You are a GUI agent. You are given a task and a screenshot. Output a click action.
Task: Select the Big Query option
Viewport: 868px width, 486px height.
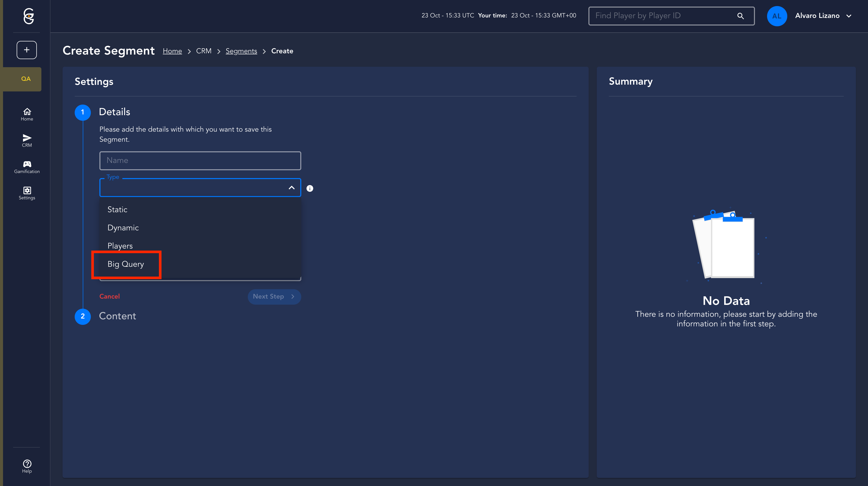(x=126, y=264)
